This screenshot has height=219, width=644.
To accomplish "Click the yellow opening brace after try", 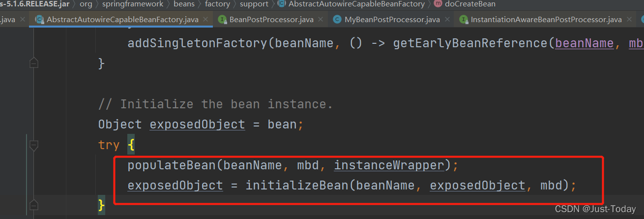I will (131, 145).
